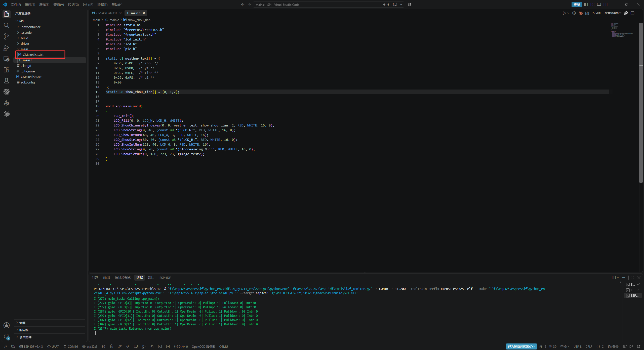The width and height of the screenshot is (644, 350).
Task: Open the Explorer view in activity bar
Action: [7, 14]
